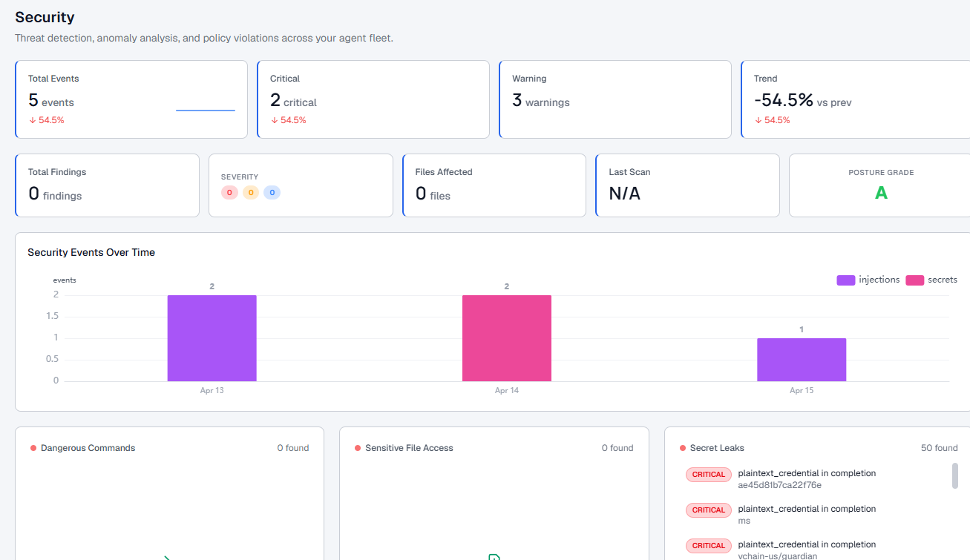Select the Apr 13 injections bar
970x560 pixels.
pyautogui.click(x=212, y=338)
